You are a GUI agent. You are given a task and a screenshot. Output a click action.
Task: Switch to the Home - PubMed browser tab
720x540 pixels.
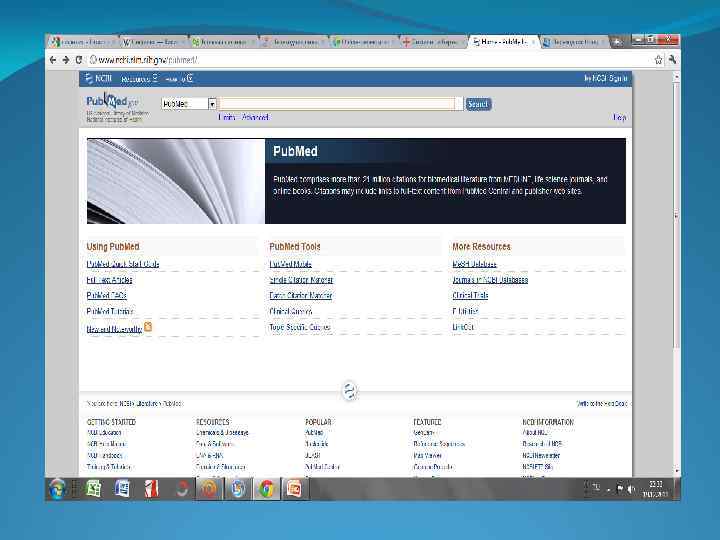click(503, 42)
